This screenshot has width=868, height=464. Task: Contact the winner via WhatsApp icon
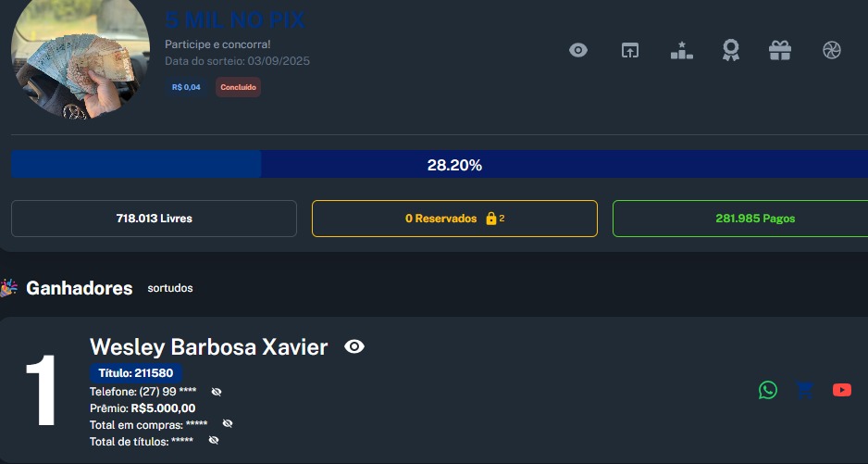pos(768,390)
